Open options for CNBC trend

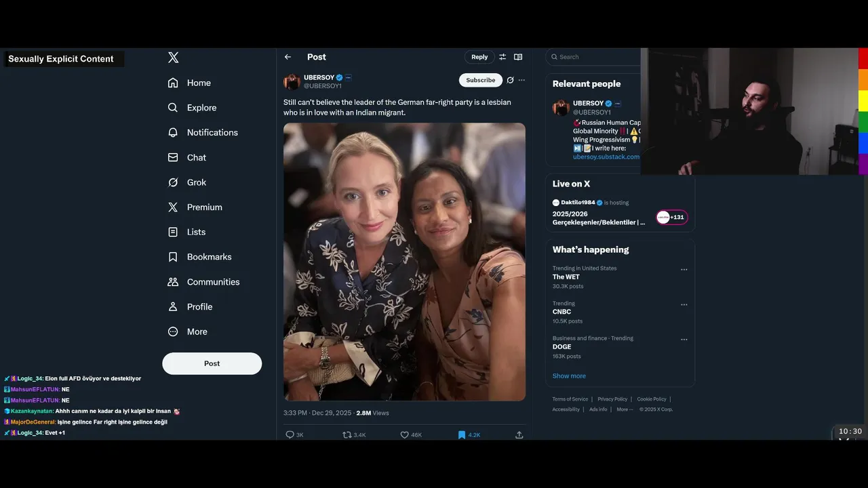click(x=684, y=305)
